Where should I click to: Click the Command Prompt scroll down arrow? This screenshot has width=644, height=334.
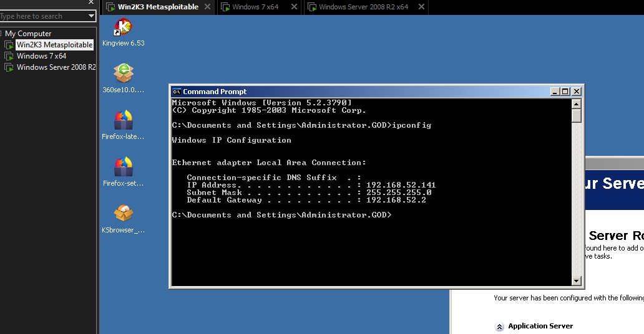tap(576, 280)
